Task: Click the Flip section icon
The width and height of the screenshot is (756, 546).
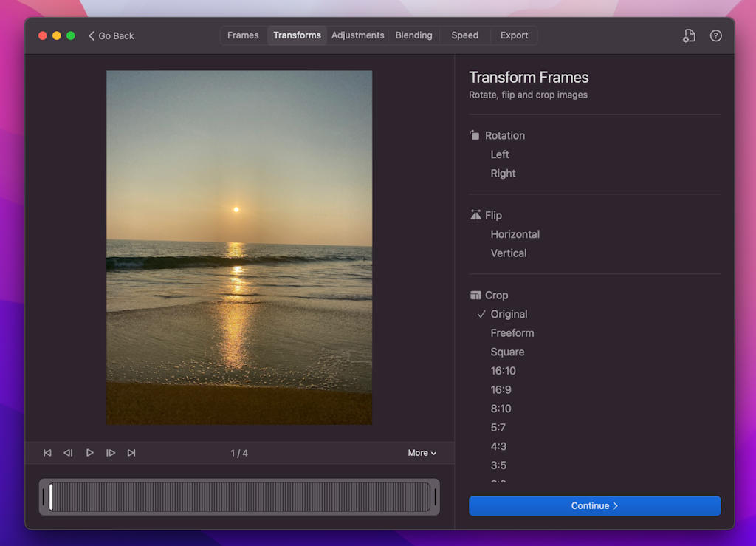Action: (475, 215)
